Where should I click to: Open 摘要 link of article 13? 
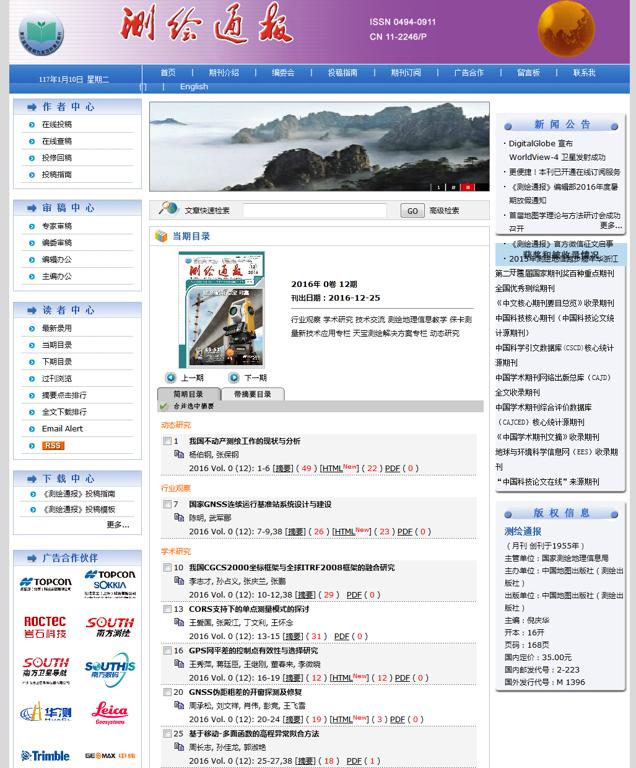[295, 636]
